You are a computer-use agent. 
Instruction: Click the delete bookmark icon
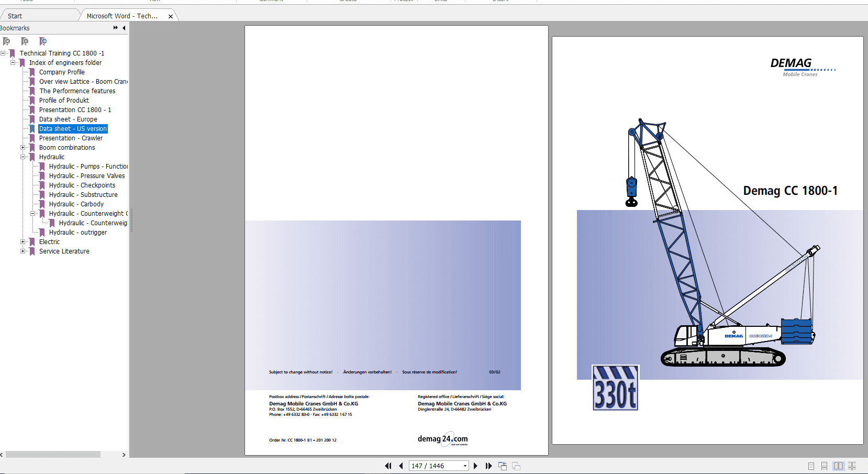(6, 41)
